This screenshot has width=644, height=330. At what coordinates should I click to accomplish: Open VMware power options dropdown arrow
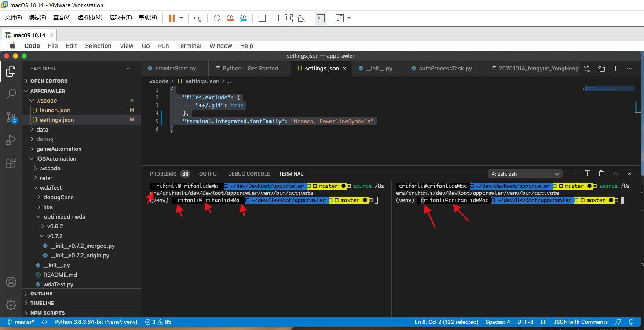point(181,18)
